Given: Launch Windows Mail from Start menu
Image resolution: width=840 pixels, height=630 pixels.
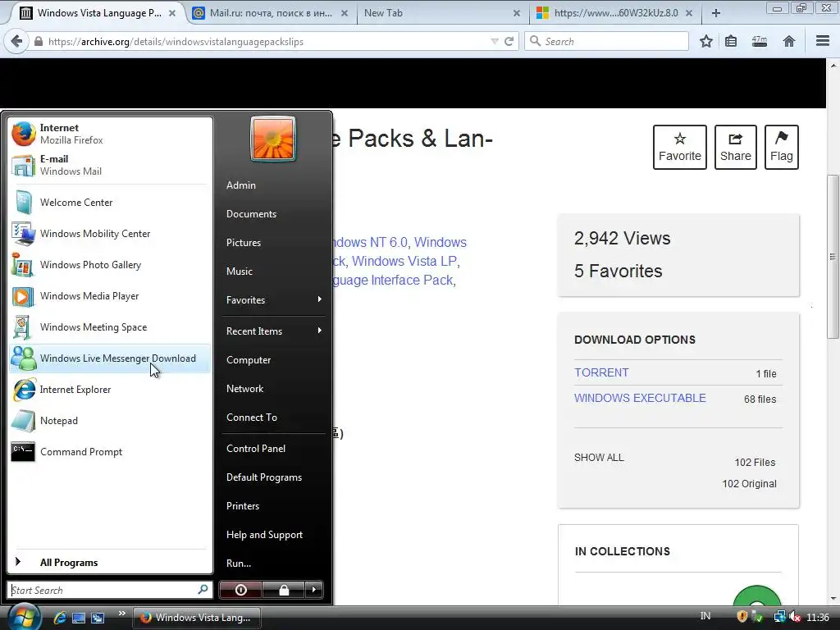Looking at the screenshot, I should point(110,165).
